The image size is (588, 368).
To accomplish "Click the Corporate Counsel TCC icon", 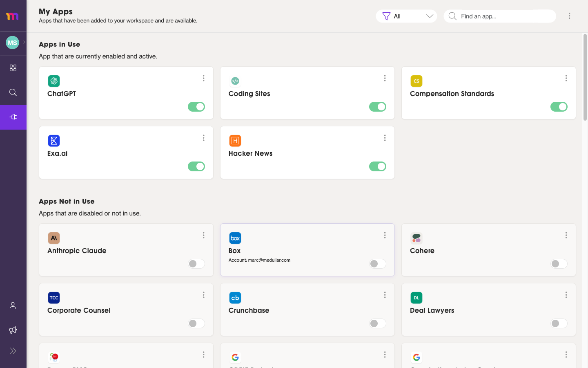I will pyautogui.click(x=54, y=298).
